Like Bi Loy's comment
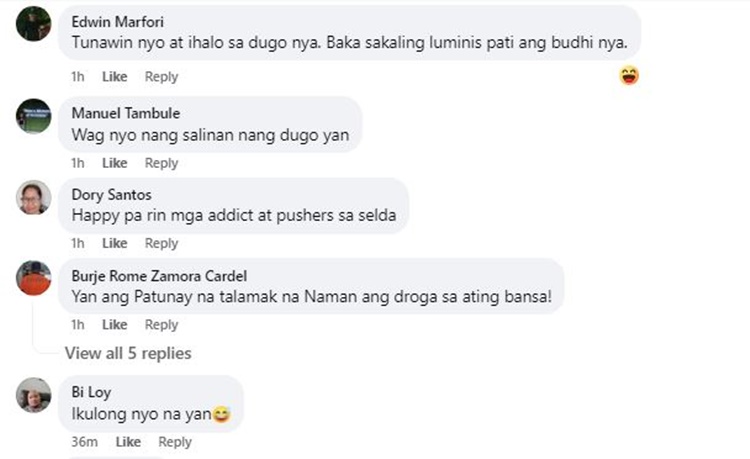This screenshot has width=750, height=459. (128, 442)
